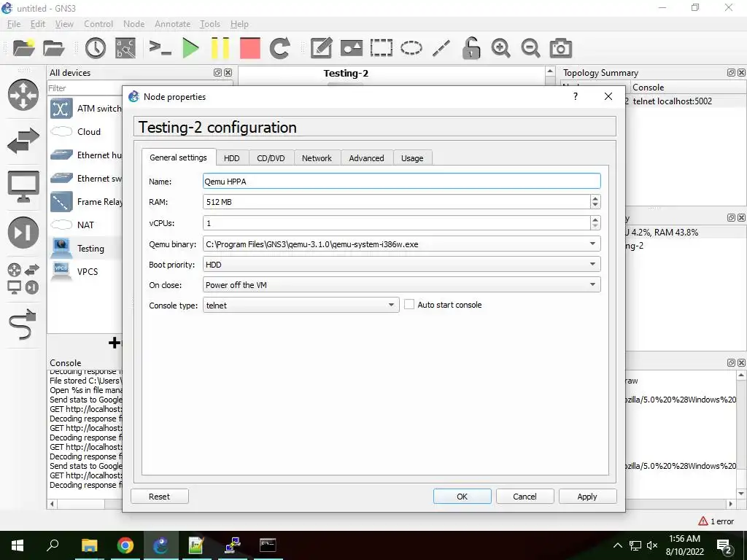This screenshot has width=747, height=560.
Task: Click the New blank project toolbar icon
Action: 23,48
